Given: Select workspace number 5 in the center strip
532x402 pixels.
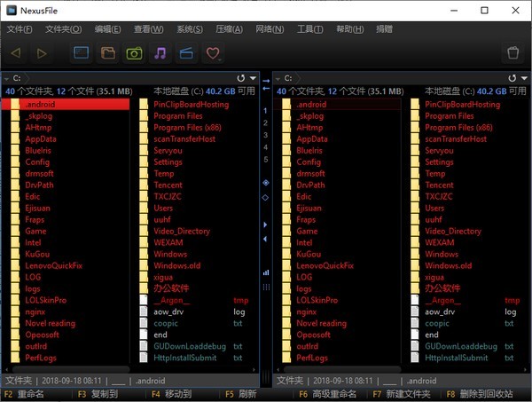Looking at the screenshot, I should pos(265,160).
